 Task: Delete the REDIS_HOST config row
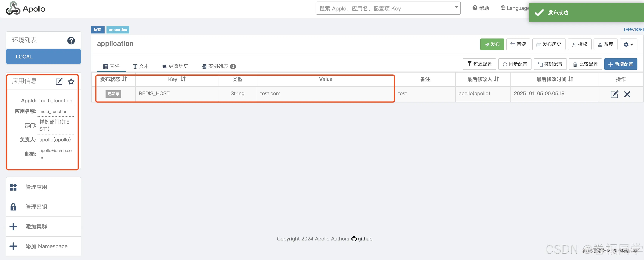[x=627, y=94]
